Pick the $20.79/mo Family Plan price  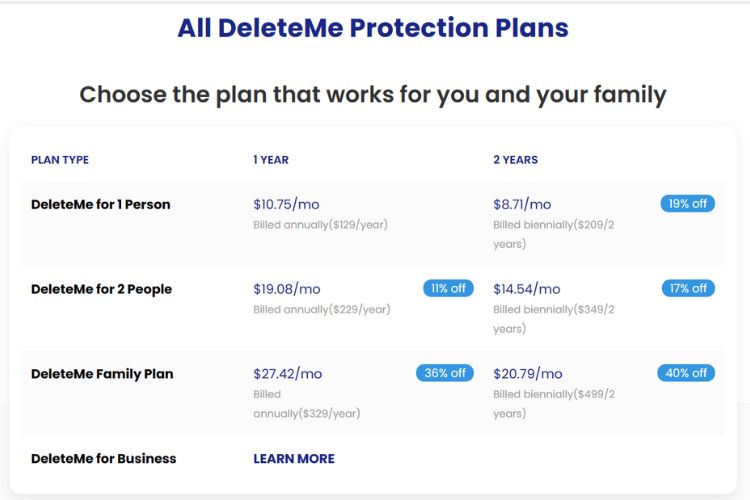(x=528, y=374)
